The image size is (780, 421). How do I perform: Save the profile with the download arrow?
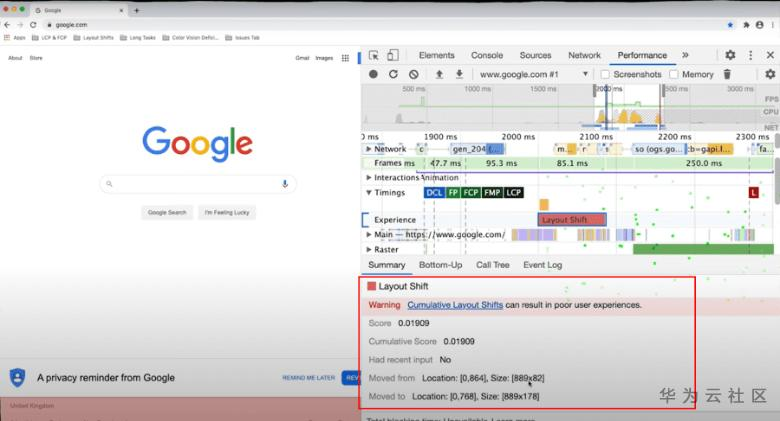459,74
